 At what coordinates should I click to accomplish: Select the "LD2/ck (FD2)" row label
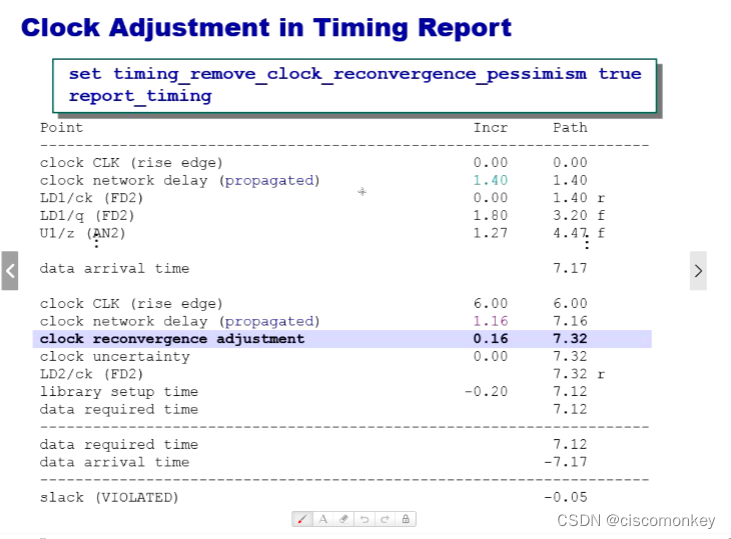click(91, 374)
